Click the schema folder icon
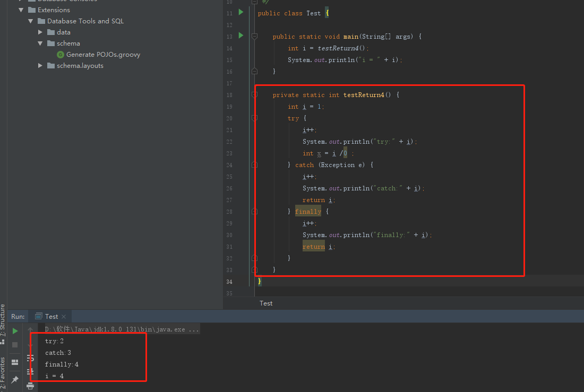The height and width of the screenshot is (392, 584). 51,43
